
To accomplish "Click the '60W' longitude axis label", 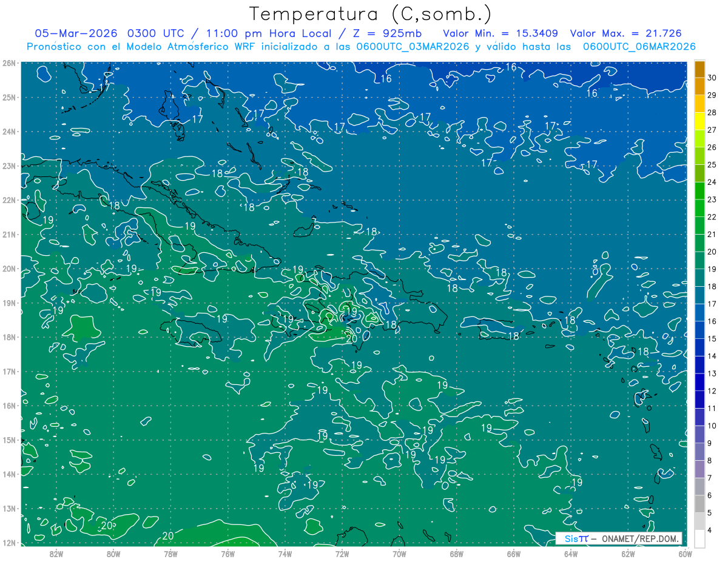I will point(685,554).
